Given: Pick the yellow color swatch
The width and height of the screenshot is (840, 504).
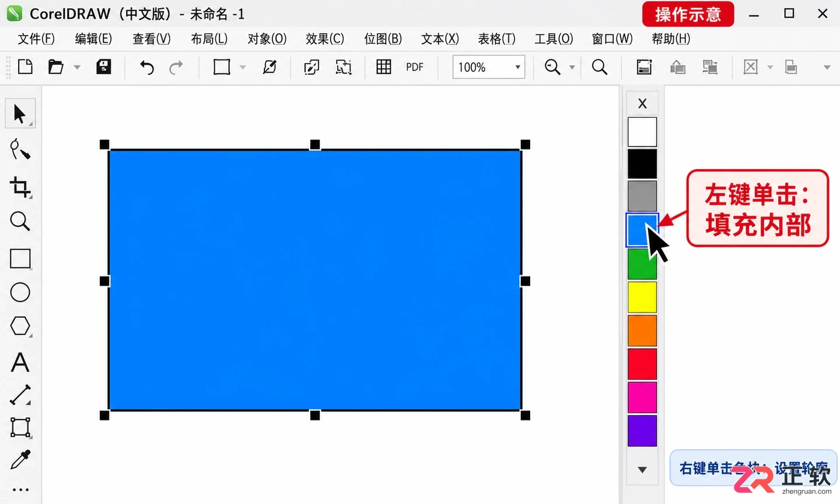Looking at the screenshot, I should 642,297.
